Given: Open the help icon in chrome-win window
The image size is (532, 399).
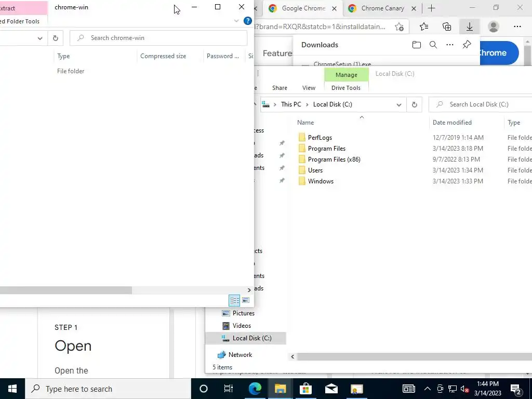Looking at the screenshot, I should 248,21.
